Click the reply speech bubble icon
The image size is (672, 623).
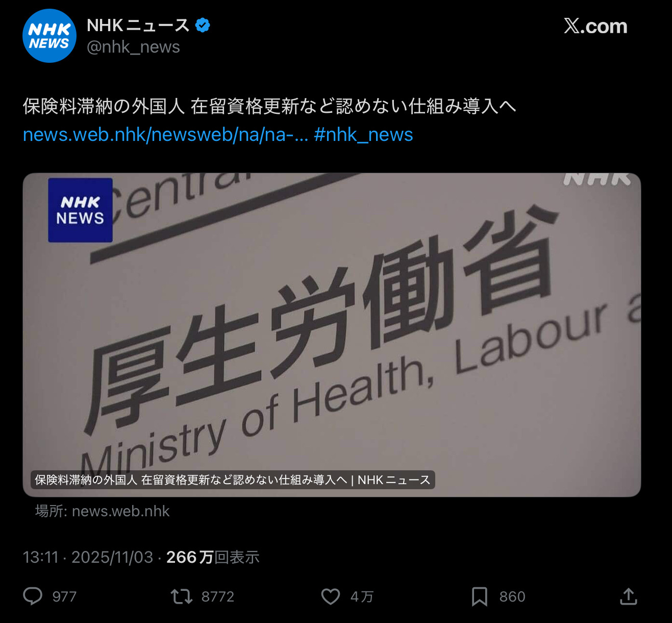(33, 596)
